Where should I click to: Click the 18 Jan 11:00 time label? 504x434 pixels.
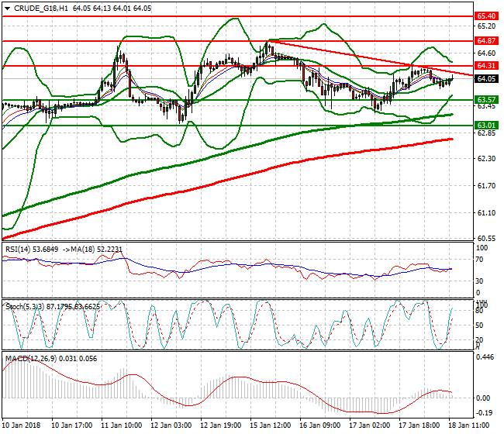pos(469,425)
